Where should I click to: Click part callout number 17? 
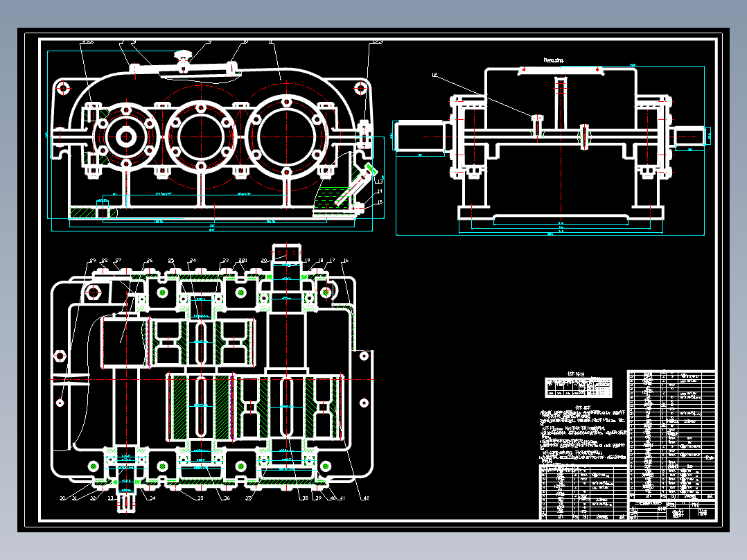click(x=333, y=261)
